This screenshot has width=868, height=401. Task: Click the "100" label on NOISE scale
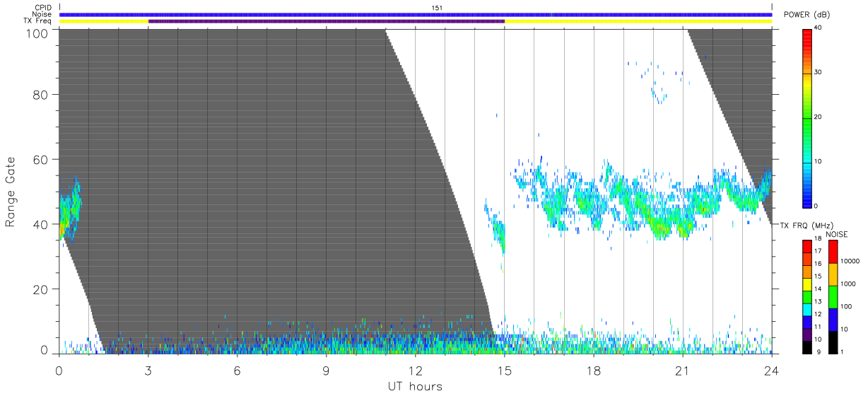tap(847, 307)
